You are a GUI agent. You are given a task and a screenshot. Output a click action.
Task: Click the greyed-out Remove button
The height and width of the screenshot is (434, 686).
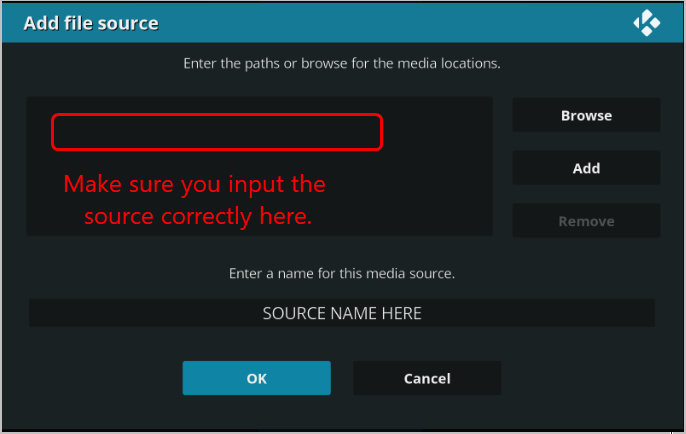tap(586, 221)
